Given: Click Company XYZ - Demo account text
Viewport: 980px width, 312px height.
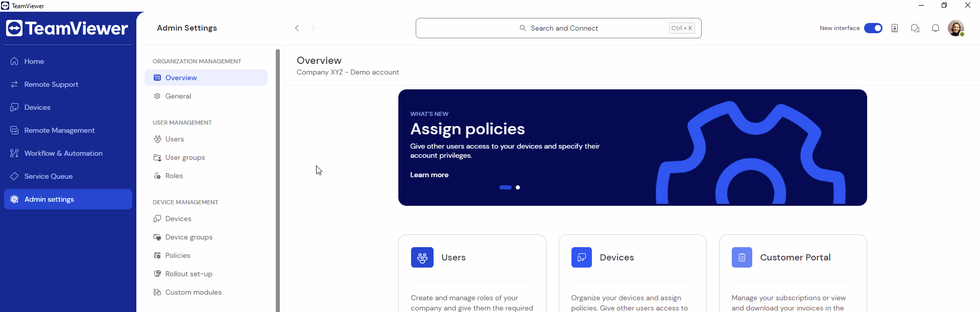Looking at the screenshot, I should coord(348,73).
